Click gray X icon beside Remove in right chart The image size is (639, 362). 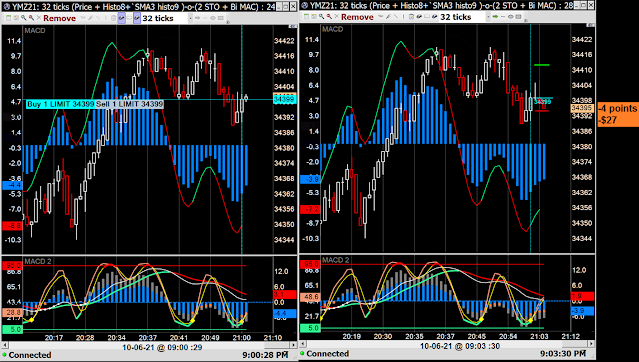(x=337, y=17)
